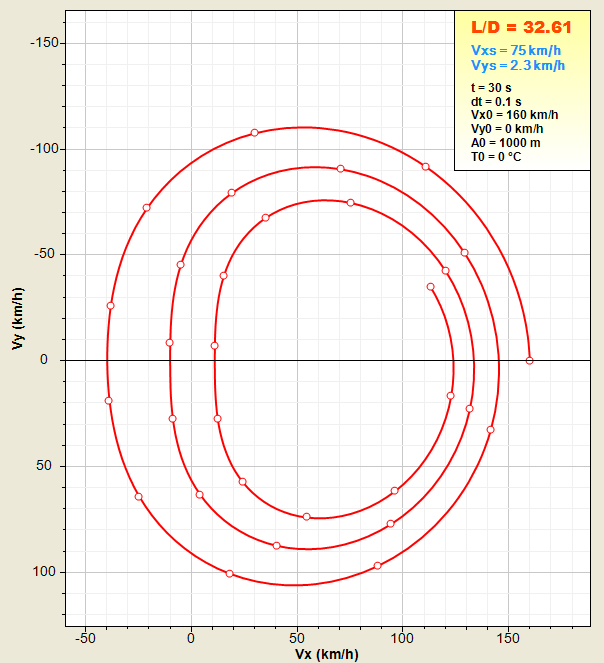This screenshot has height=663, width=604.
Task: Select the t = 30 s parameter line
Action: click(x=491, y=88)
